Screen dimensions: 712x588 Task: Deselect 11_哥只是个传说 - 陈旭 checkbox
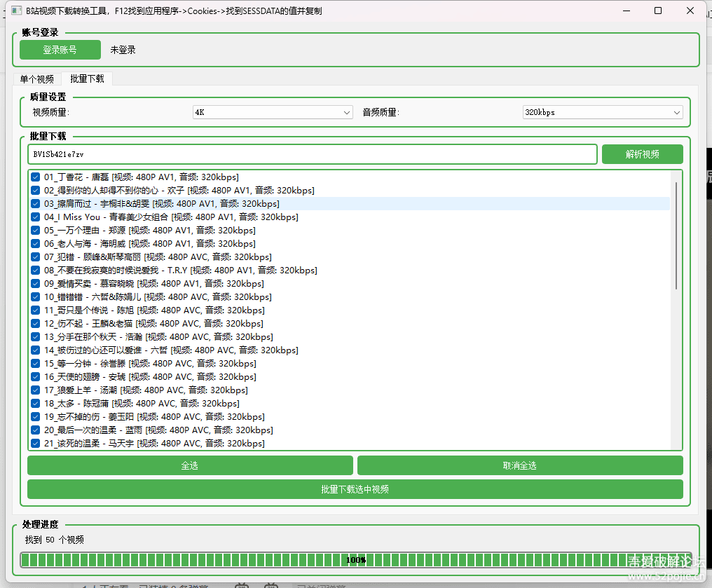[x=35, y=310]
